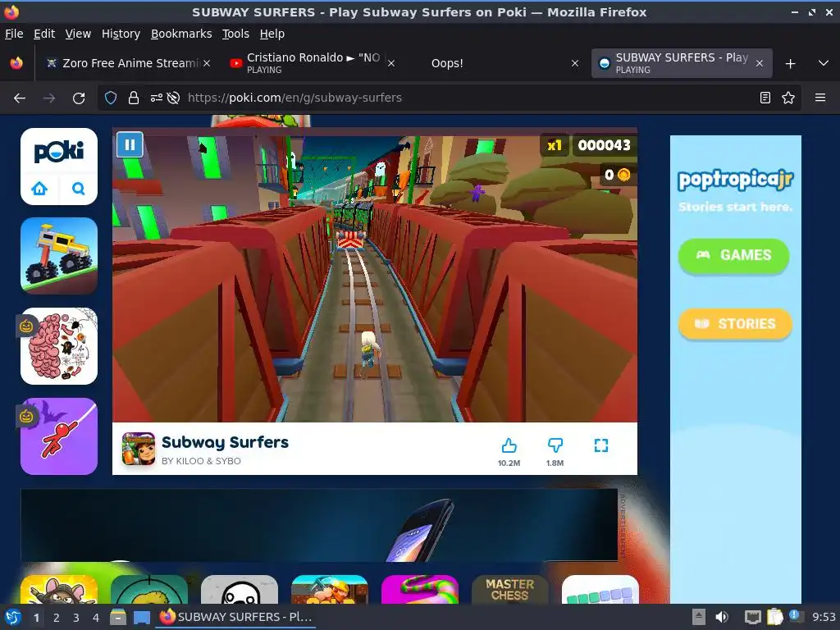Open the Bookmarks menu
The image size is (840, 630).
[x=181, y=34]
